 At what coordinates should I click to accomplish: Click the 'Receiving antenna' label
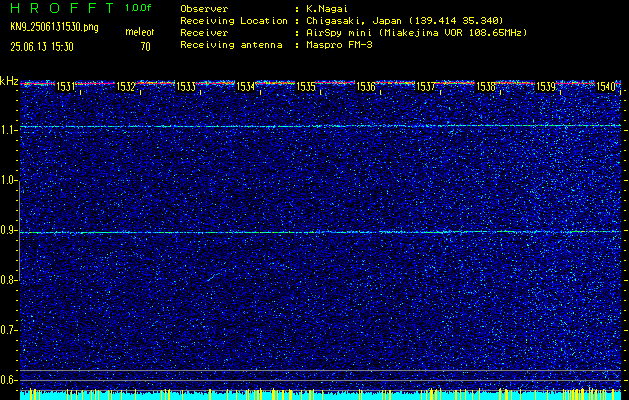231,45
